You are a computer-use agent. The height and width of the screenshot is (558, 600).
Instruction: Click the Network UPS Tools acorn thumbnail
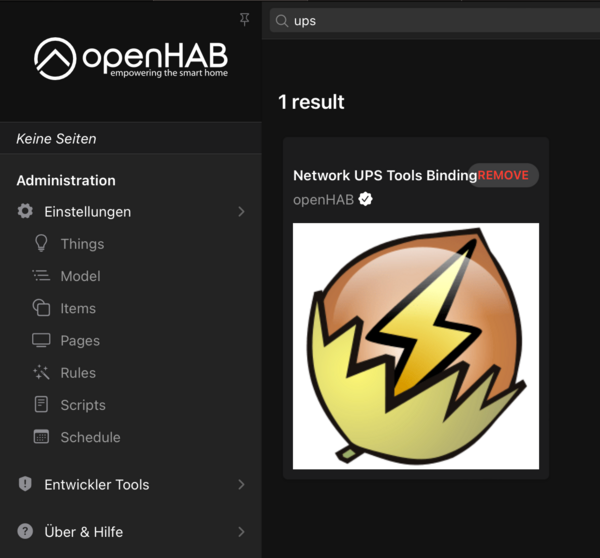[416, 346]
